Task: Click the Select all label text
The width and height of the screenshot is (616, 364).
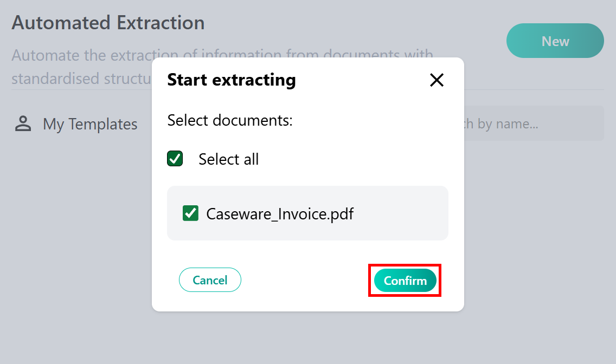Action: 228,159
